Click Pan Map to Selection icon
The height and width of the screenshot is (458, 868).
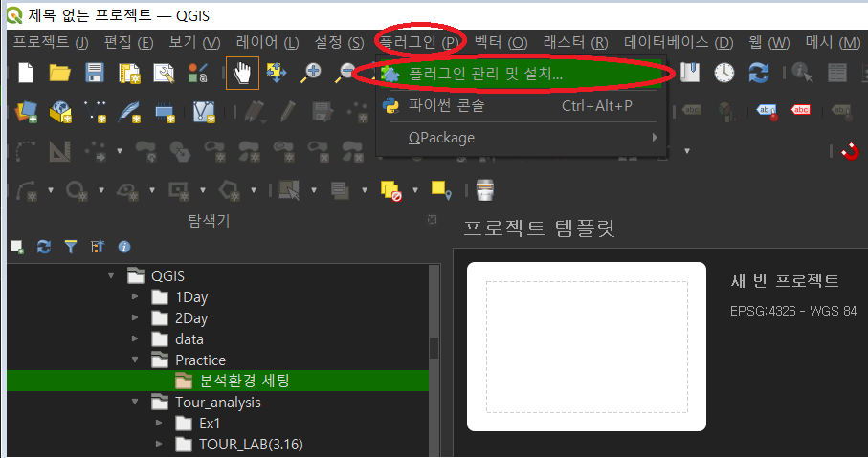point(277,73)
